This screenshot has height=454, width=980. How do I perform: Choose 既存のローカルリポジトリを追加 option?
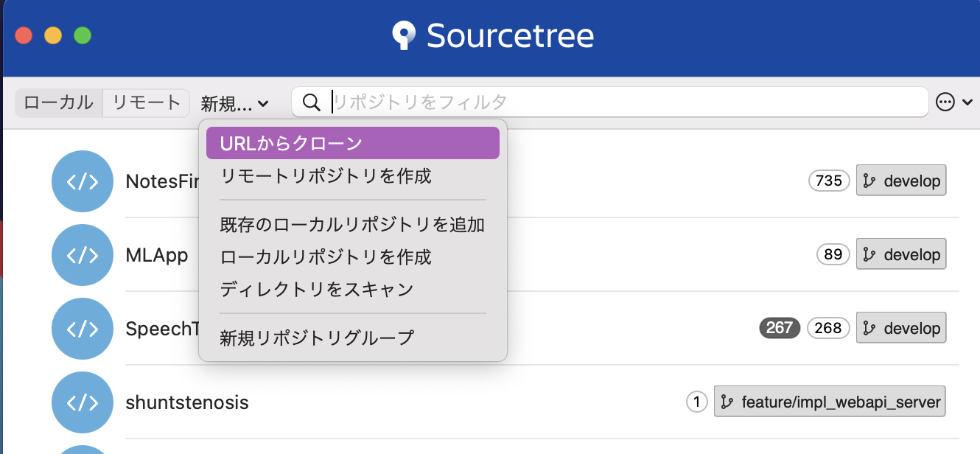(352, 225)
